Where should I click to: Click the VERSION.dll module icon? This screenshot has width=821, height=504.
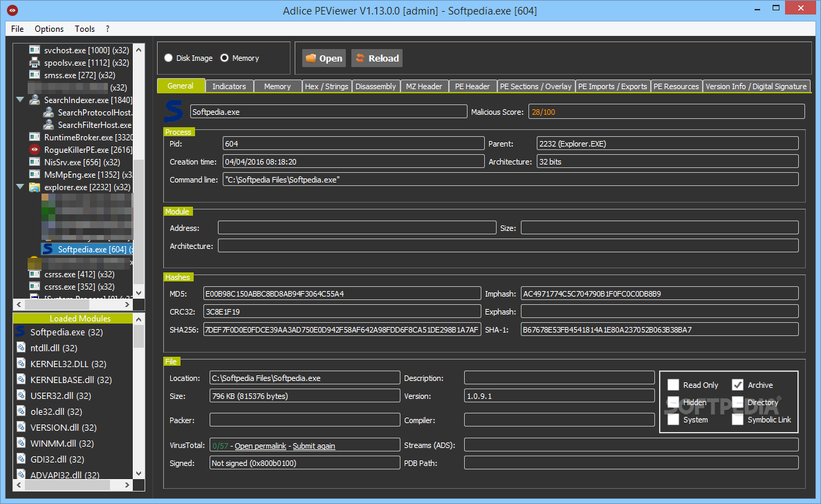click(21, 427)
